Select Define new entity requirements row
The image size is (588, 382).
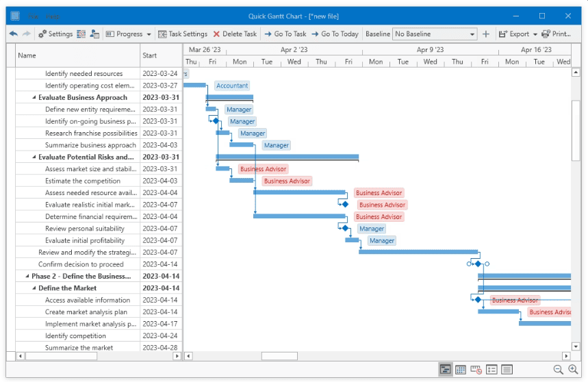(x=99, y=110)
